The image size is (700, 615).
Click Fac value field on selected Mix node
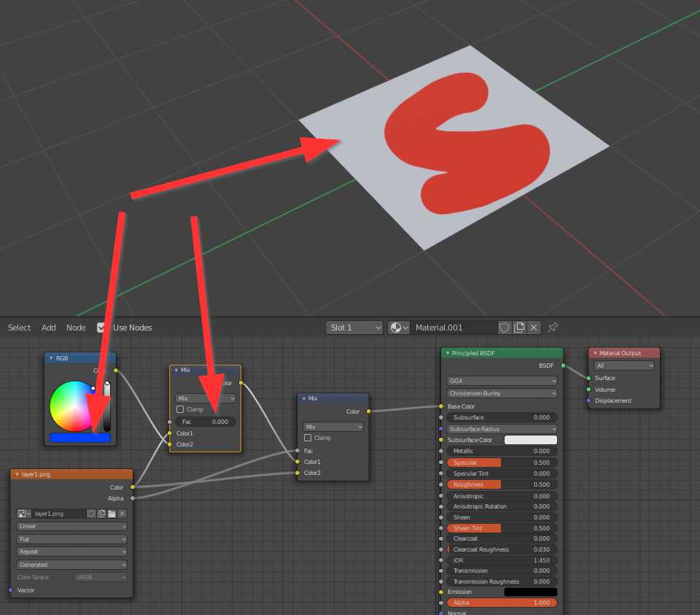click(x=206, y=422)
